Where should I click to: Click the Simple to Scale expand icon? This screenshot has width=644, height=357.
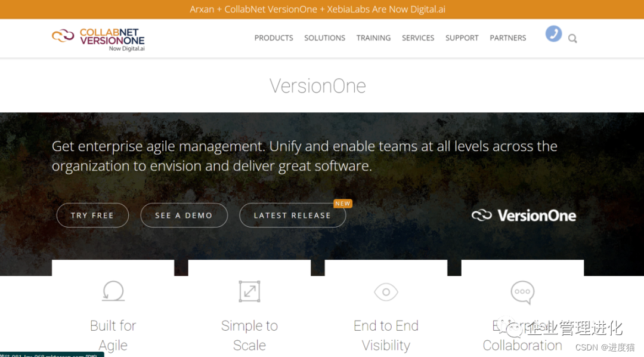(x=249, y=291)
